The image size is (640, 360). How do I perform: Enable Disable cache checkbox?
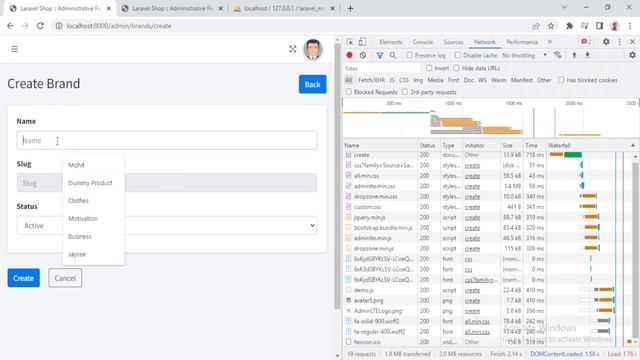[x=458, y=55]
